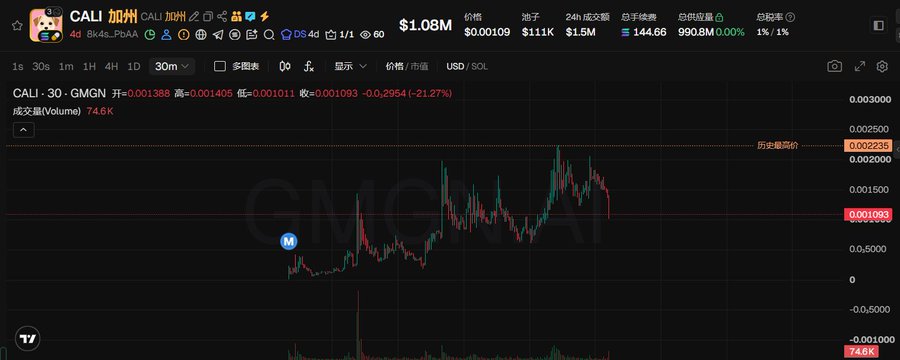Screen dimensions: 900x360
Task: Switch chart to 4H interval
Action: 111,67
